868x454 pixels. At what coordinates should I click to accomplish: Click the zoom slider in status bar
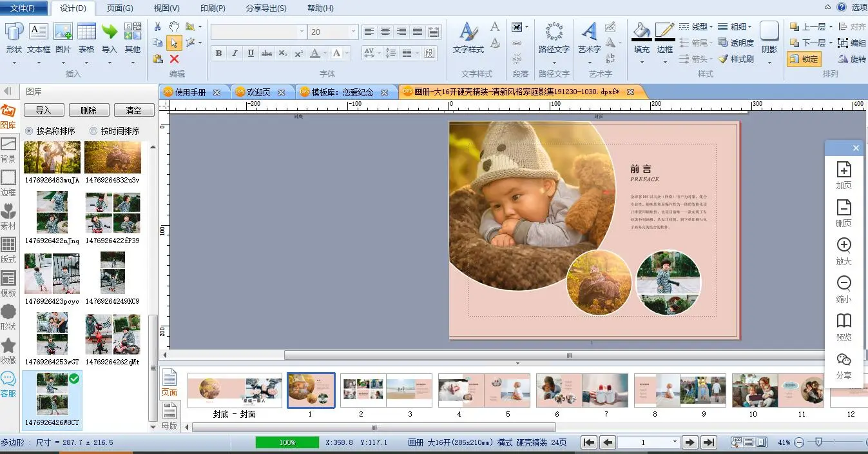818,442
